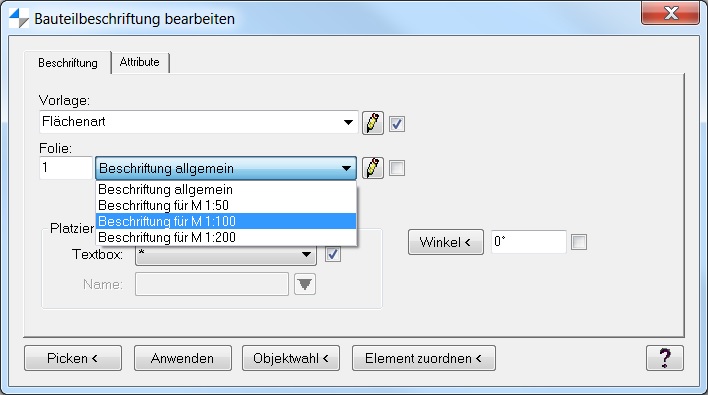Click the Winkel angle button
708x395 pixels.
446,242
